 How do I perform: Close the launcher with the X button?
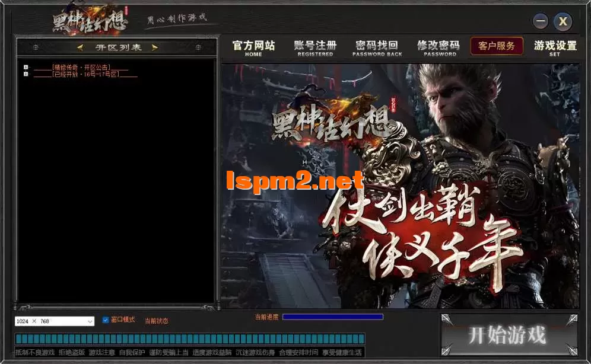click(563, 21)
